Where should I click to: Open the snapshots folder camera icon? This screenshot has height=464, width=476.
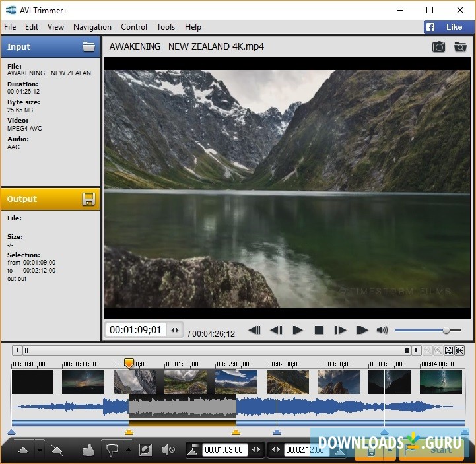(460, 47)
